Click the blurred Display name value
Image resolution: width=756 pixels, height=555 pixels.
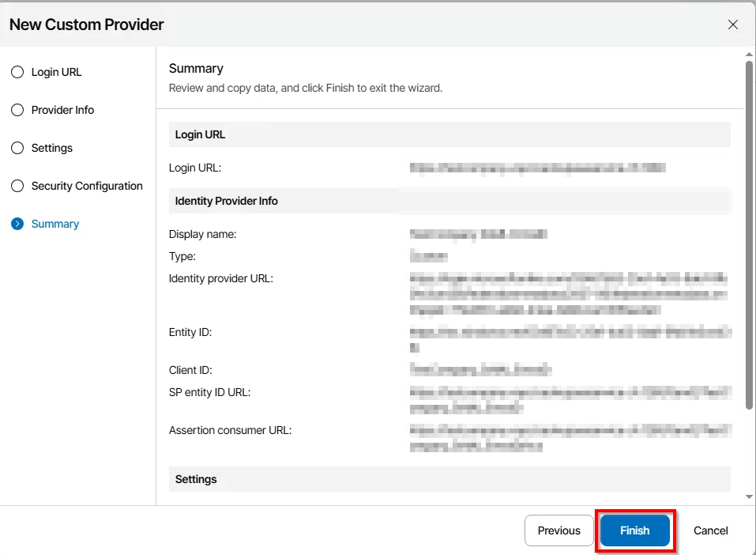pos(478,234)
